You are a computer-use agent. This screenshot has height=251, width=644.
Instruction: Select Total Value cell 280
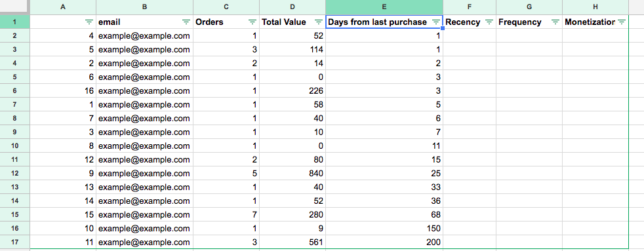292,214
